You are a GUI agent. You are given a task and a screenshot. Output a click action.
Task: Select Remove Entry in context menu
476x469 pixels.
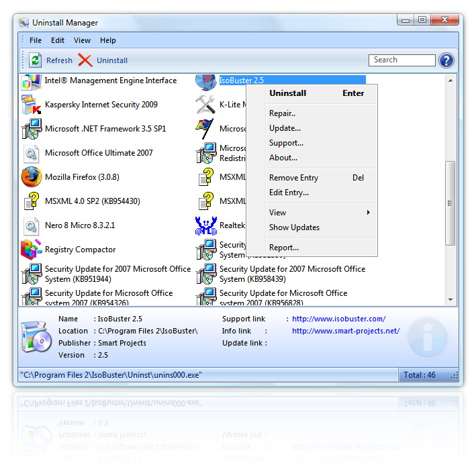click(293, 178)
